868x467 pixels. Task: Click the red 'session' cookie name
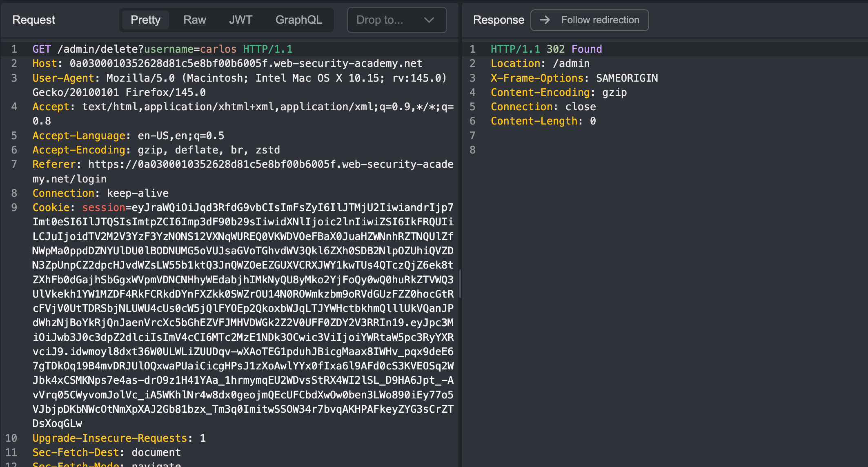pos(104,208)
